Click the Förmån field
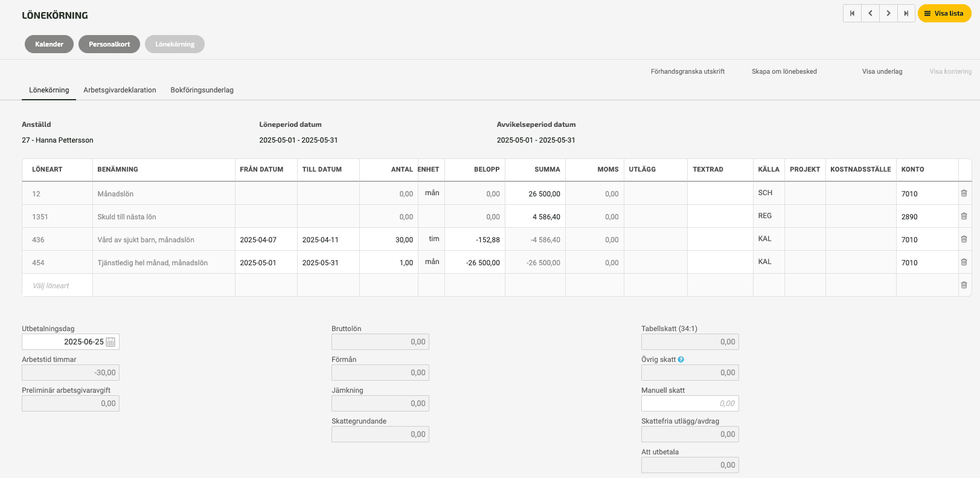This screenshot has height=478, width=980. click(x=380, y=373)
